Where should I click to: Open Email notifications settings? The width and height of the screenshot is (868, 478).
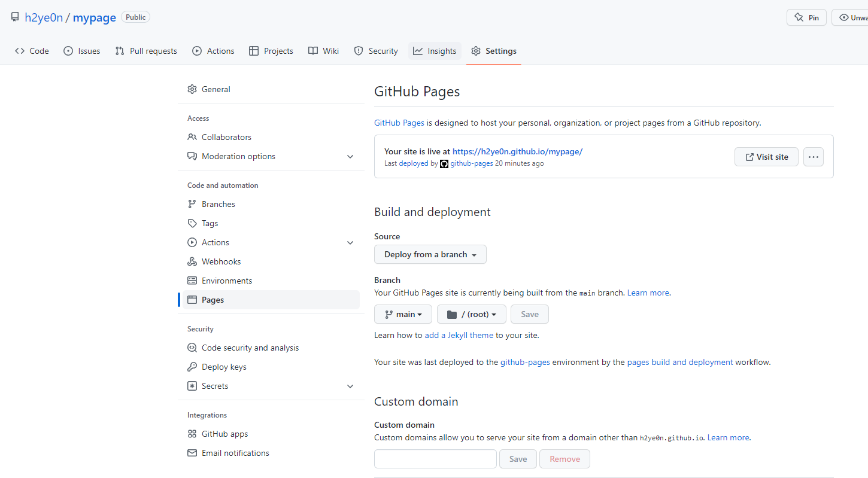(271, 453)
